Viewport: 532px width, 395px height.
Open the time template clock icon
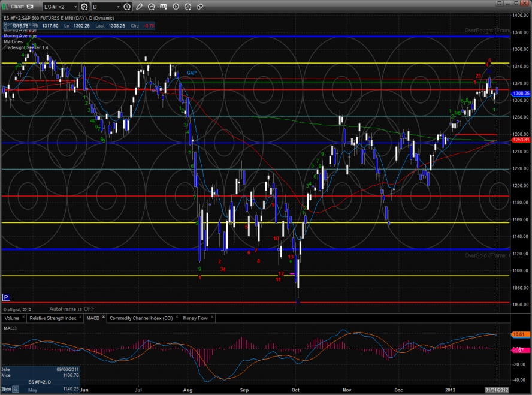pos(127,7)
